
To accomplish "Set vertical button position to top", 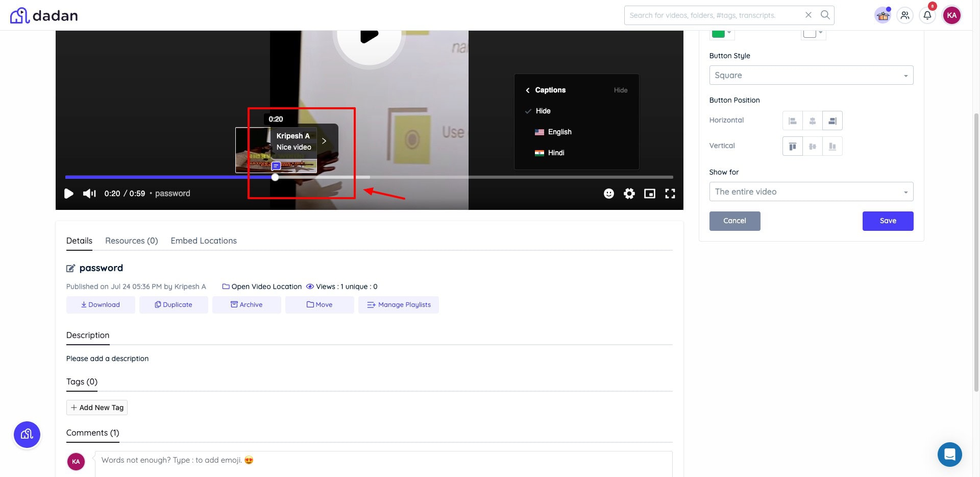I will [792, 147].
